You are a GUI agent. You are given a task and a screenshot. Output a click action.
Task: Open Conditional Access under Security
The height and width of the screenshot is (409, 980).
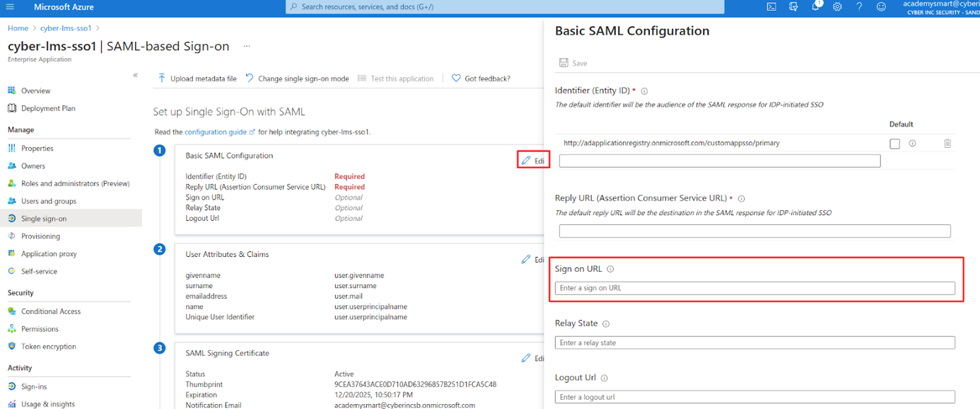coord(51,311)
